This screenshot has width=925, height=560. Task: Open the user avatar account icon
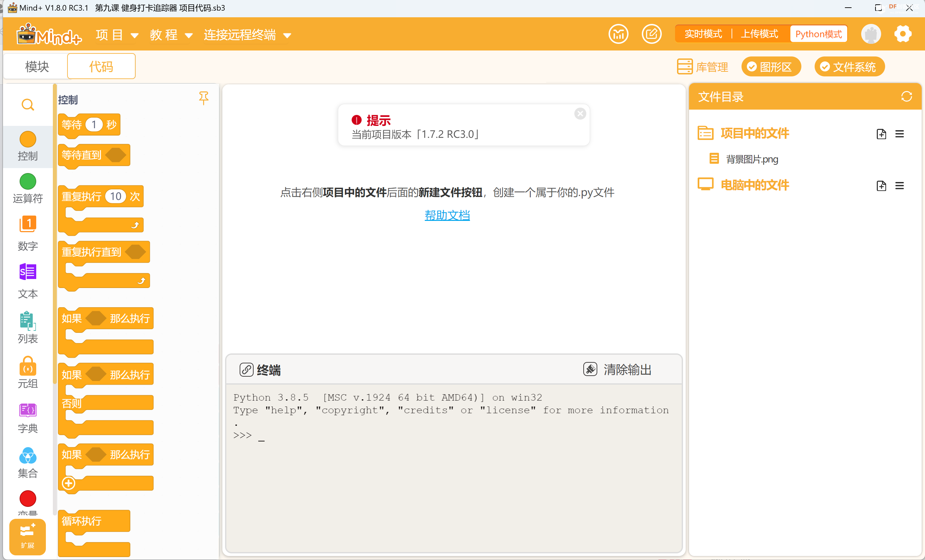point(870,34)
